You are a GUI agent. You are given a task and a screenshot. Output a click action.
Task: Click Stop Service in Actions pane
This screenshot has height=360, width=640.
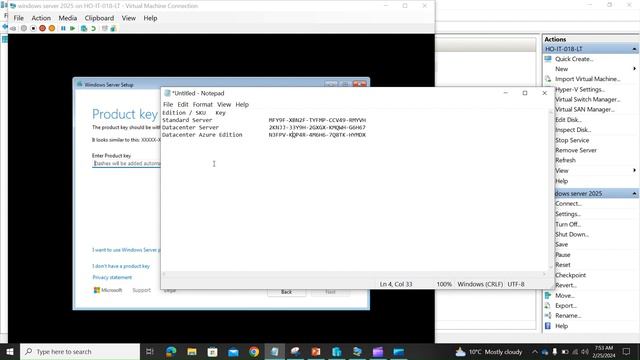(572, 140)
